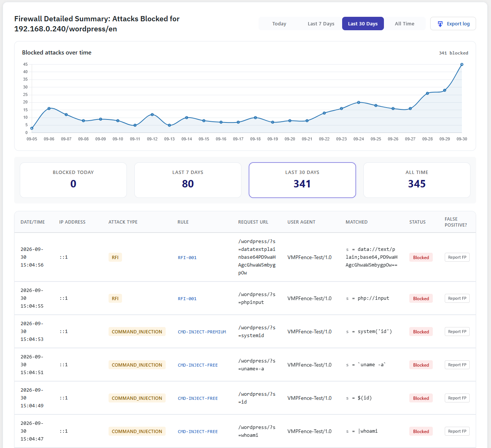
Task: Open CMD-INJECT-FREE rule in $(id) row
Action: pos(198,398)
